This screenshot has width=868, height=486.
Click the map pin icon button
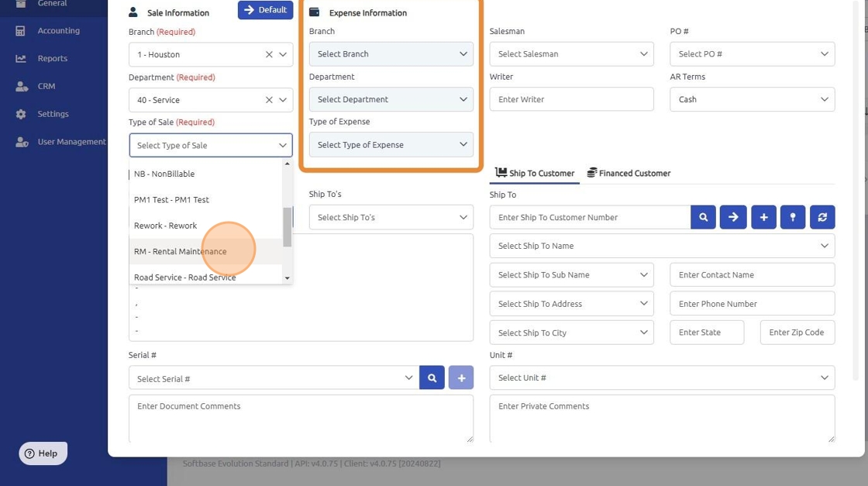[793, 217]
